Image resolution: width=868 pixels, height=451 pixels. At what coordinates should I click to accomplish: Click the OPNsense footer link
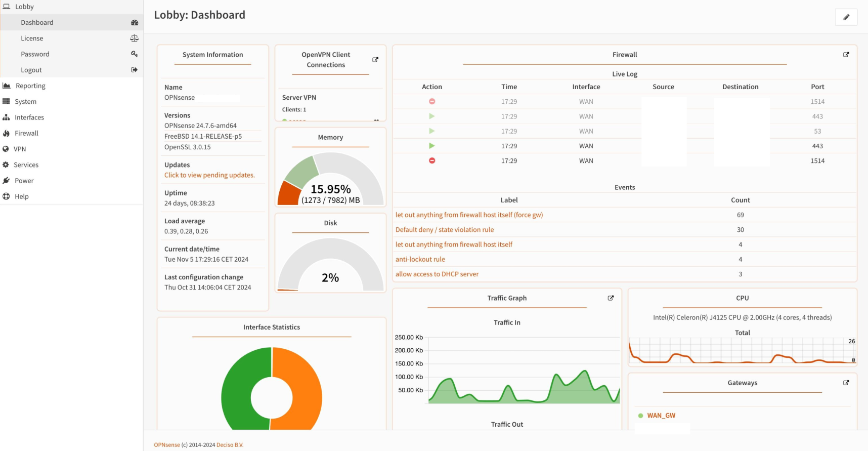tap(167, 445)
